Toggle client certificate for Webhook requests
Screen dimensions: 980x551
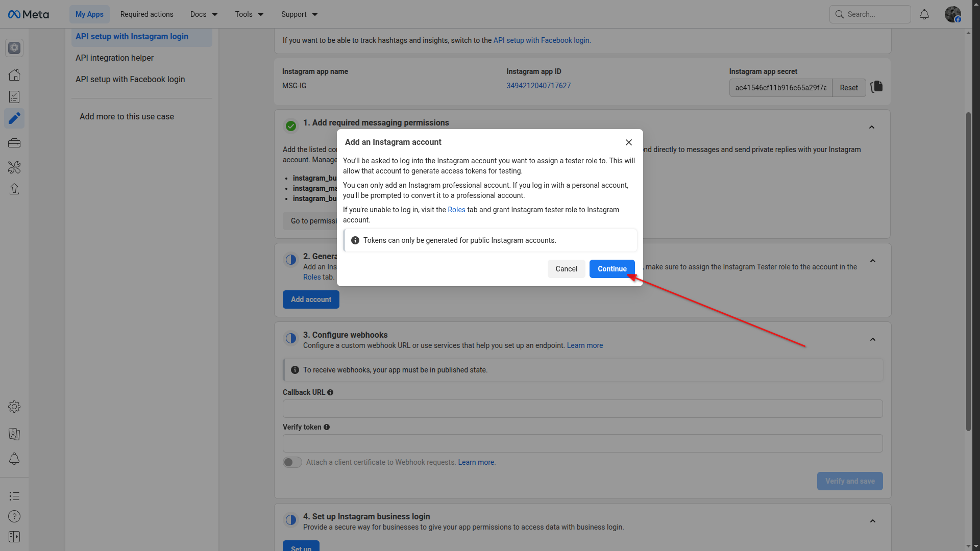tap(292, 462)
